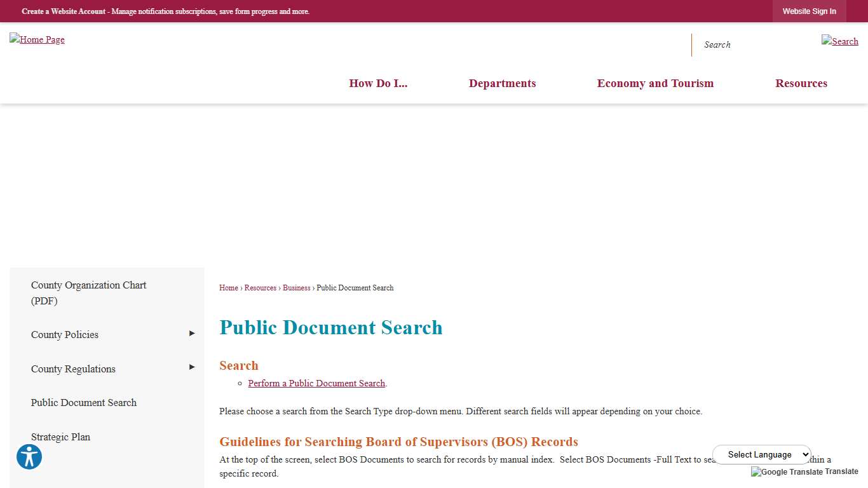The image size is (868, 488).
Task: Click the Home Page logo
Action: coord(37,39)
